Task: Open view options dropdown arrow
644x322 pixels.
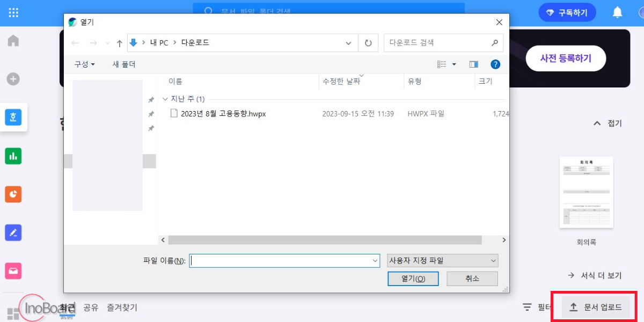Action: pyautogui.click(x=454, y=64)
